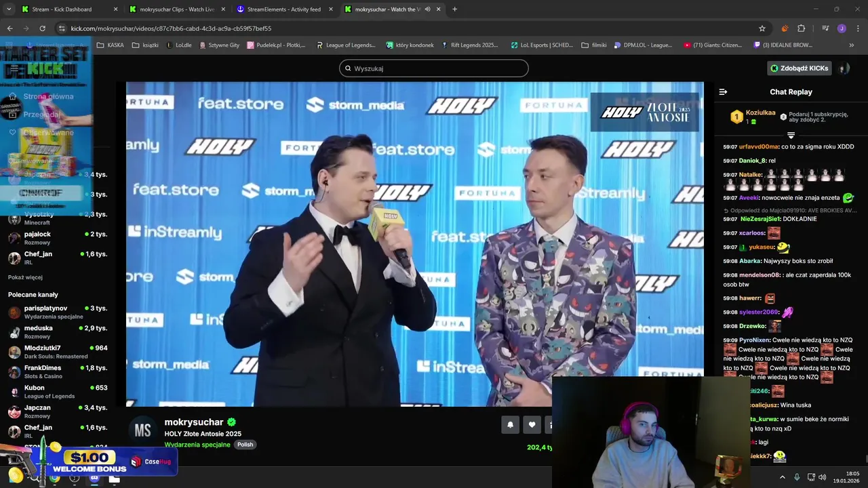The width and height of the screenshot is (868, 488).
Task: Click the Koziulkaa top gifter entry
Action: (753, 117)
